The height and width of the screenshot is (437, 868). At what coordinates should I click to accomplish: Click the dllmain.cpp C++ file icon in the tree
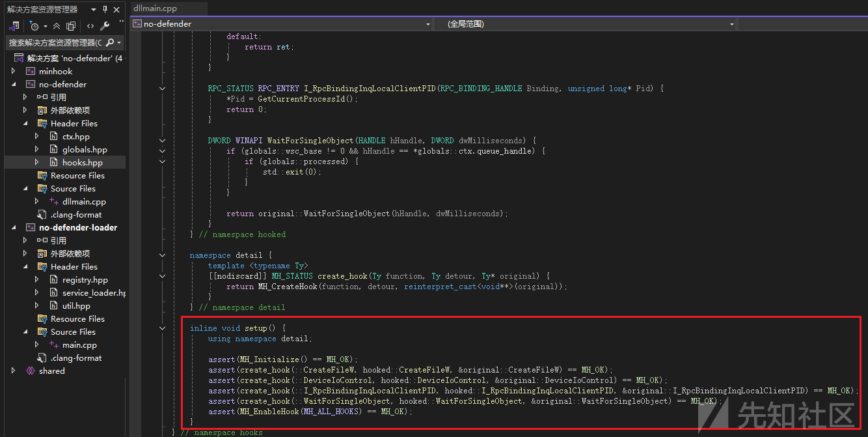tap(54, 201)
